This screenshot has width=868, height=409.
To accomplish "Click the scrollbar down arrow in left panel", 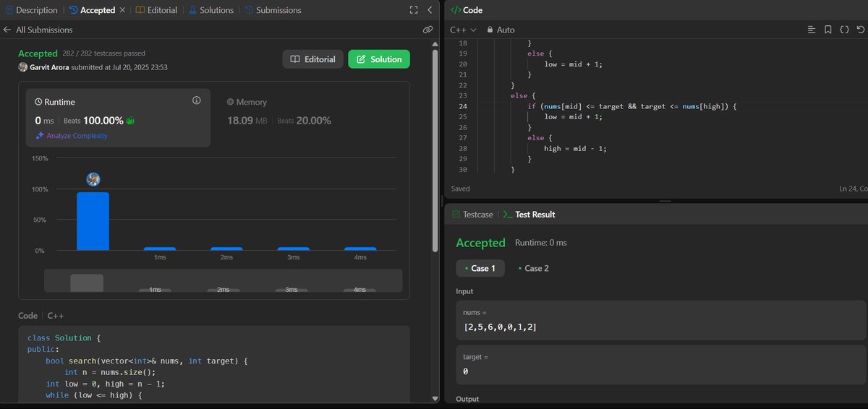I will [435, 398].
